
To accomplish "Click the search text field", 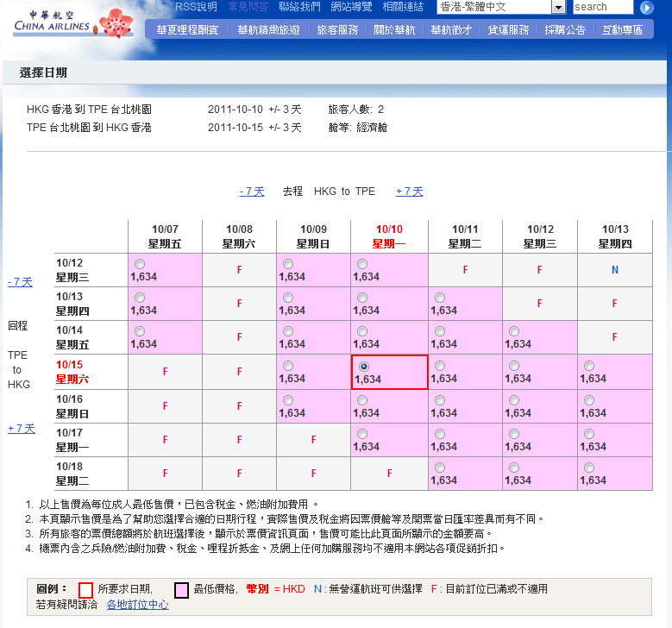I will coord(601,7).
